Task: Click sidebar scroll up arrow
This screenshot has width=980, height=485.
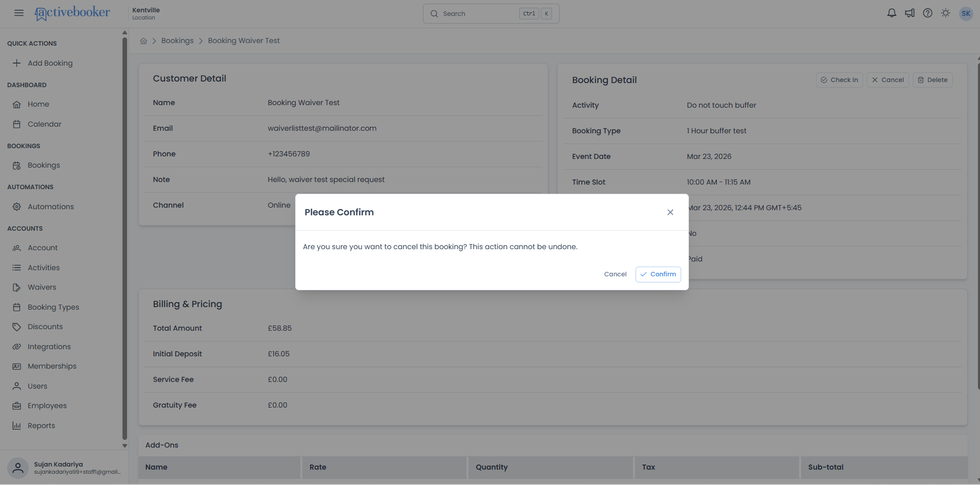Action: pyautogui.click(x=125, y=33)
